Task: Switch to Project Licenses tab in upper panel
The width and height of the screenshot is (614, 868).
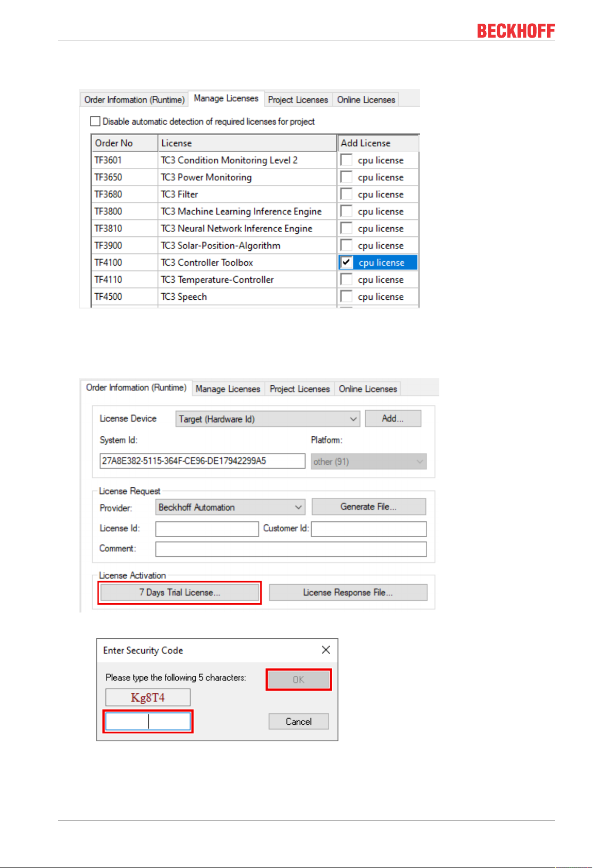Action: coord(298,99)
